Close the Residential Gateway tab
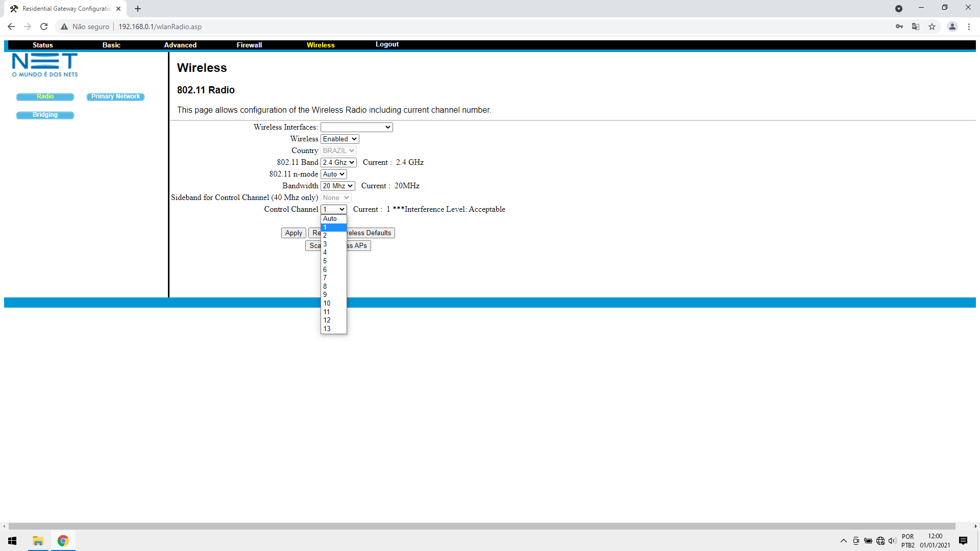 (118, 9)
